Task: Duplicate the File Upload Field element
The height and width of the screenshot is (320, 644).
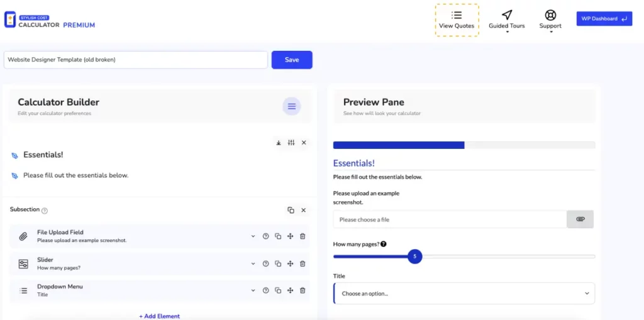Action: click(278, 236)
